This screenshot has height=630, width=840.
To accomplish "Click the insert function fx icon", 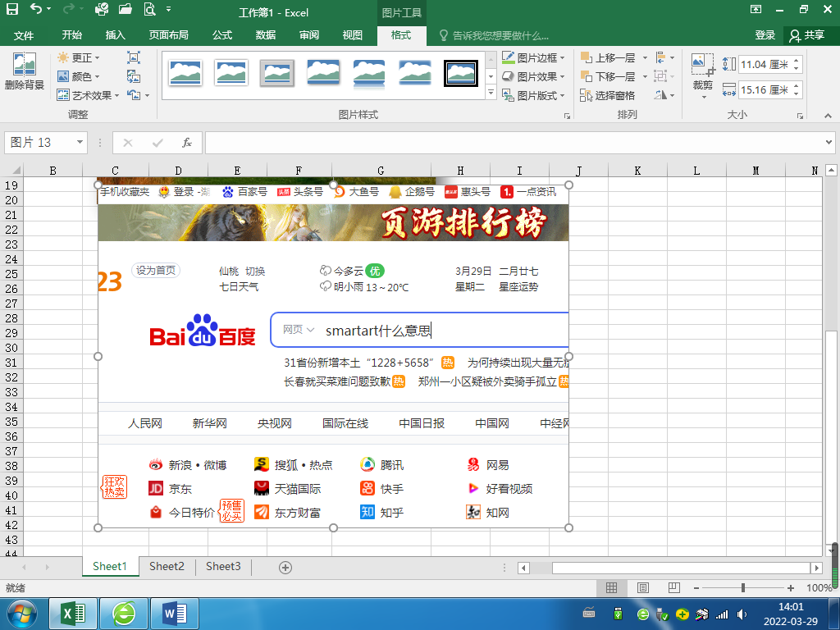I will coord(186,143).
